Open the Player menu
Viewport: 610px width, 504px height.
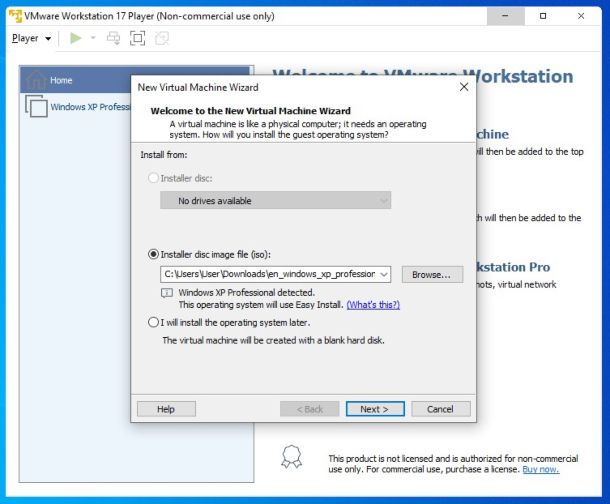click(31, 38)
